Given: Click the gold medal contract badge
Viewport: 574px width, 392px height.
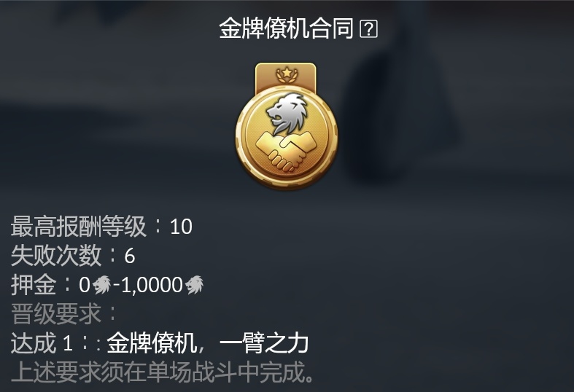Looking at the screenshot, I should [x=286, y=126].
